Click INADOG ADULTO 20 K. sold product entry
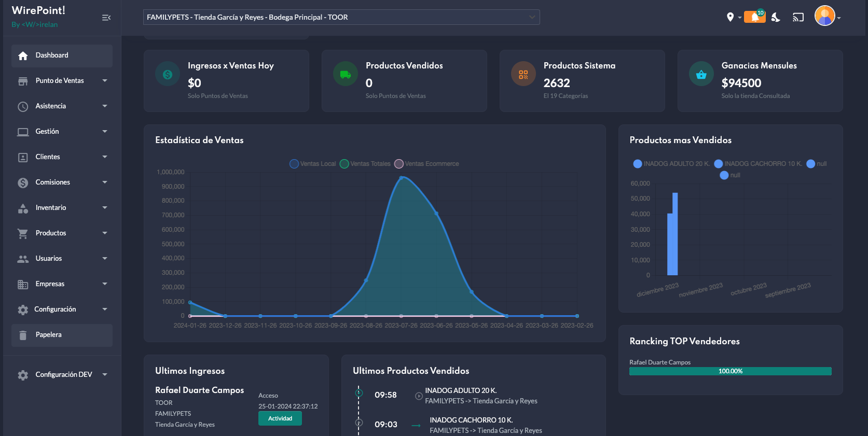This screenshot has width=868, height=436. click(461, 391)
